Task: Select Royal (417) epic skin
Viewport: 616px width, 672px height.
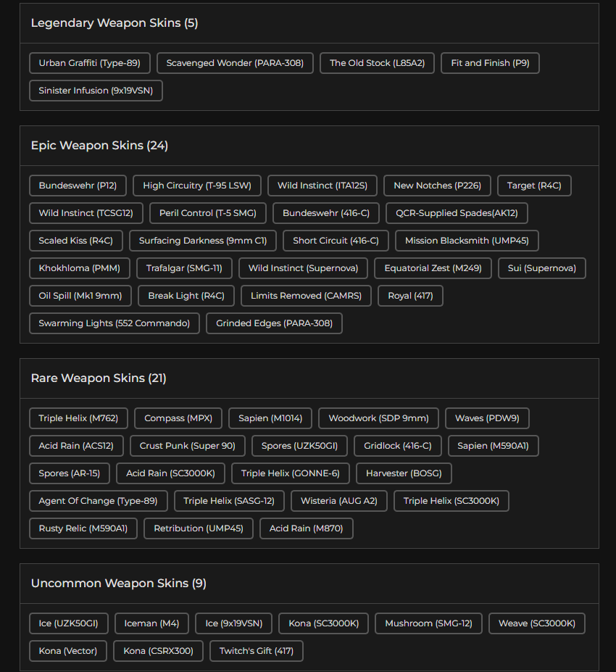Action: click(410, 296)
